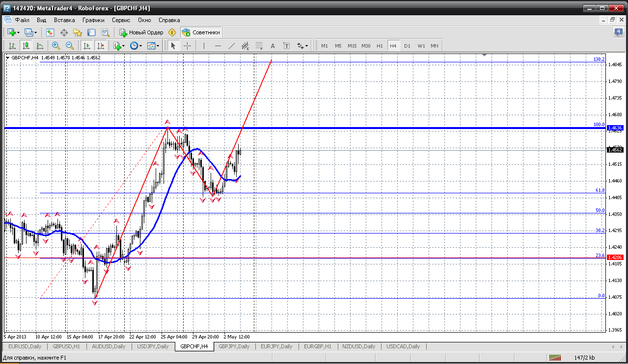
Task: Switch chart to candlesticks type
Action: (x=26, y=46)
